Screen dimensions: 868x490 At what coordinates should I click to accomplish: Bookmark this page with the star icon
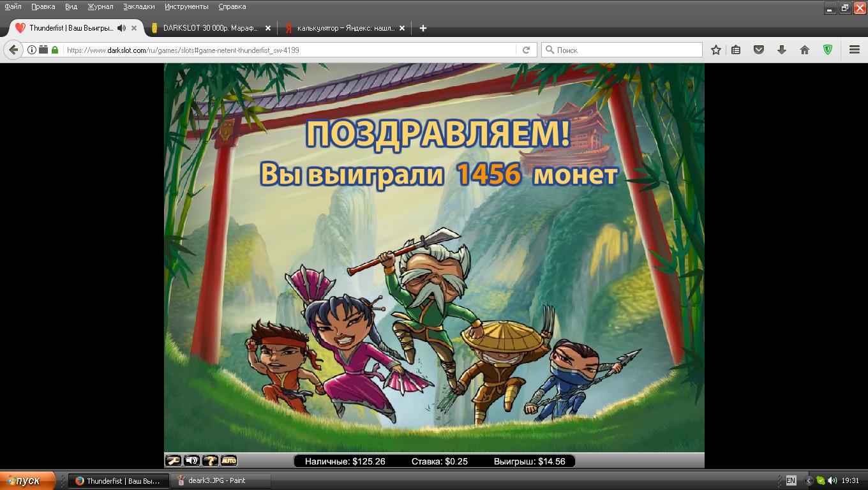(x=716, y=50)
